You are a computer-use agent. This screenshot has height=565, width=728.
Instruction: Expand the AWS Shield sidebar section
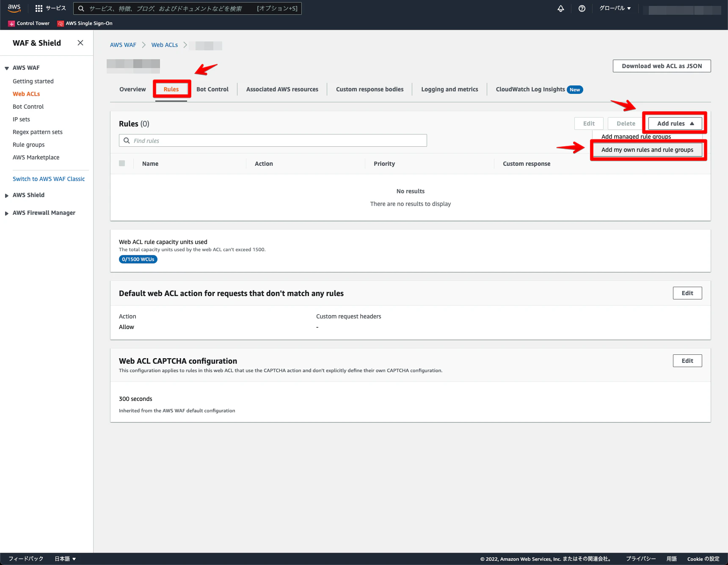[7, 195]
